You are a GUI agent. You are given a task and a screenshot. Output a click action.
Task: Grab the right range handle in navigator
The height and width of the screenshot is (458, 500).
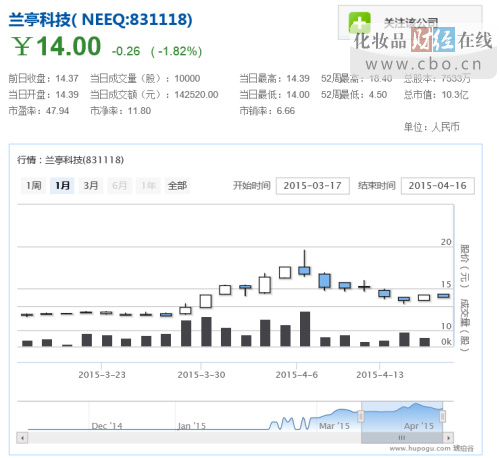pyautogui.click(x=443, y=416)
